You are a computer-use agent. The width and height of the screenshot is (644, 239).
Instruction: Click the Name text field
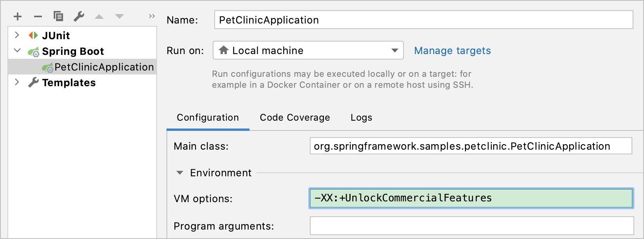(x=423, y=20)
